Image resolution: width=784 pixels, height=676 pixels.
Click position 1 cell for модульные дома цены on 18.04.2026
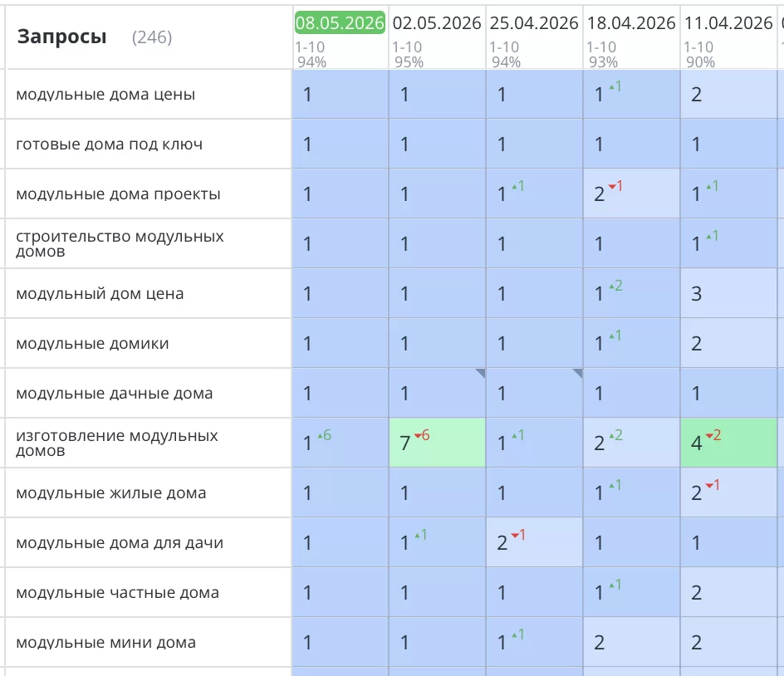tap(631, 95)
